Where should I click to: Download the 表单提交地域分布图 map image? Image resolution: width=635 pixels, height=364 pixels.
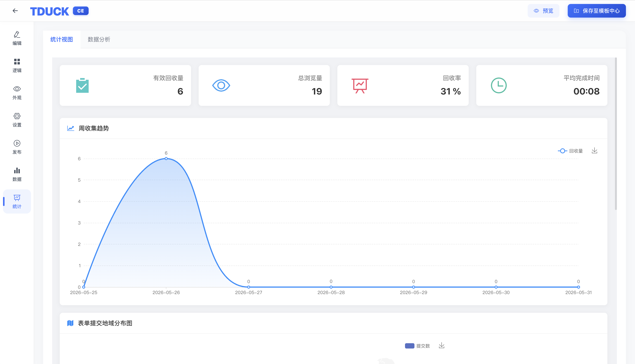click(442, 345)
